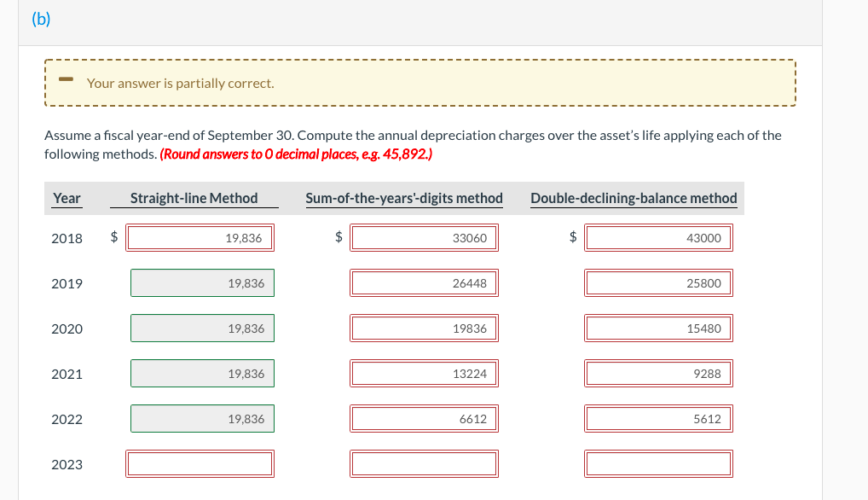This screenshot has width=868, height=500.
Task: Click the 2020 Sum-of-the-years'-digits field showing 19836
Action: click(424, 328)
